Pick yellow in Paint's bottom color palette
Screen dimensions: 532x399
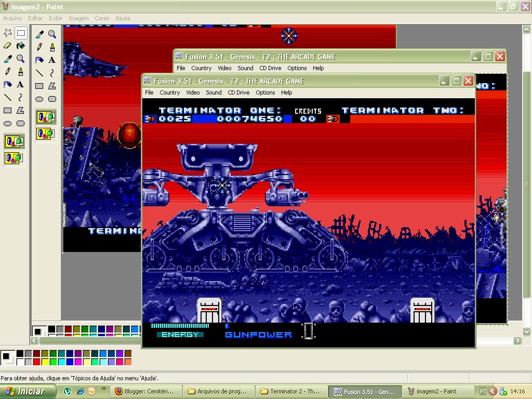pos(45,362)
